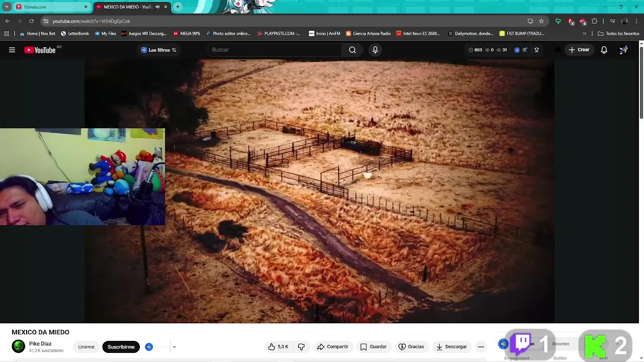Open the Chrome extensions puzzle menu
644x362 pixels.
pyautogui.click(x=594, y=21)
